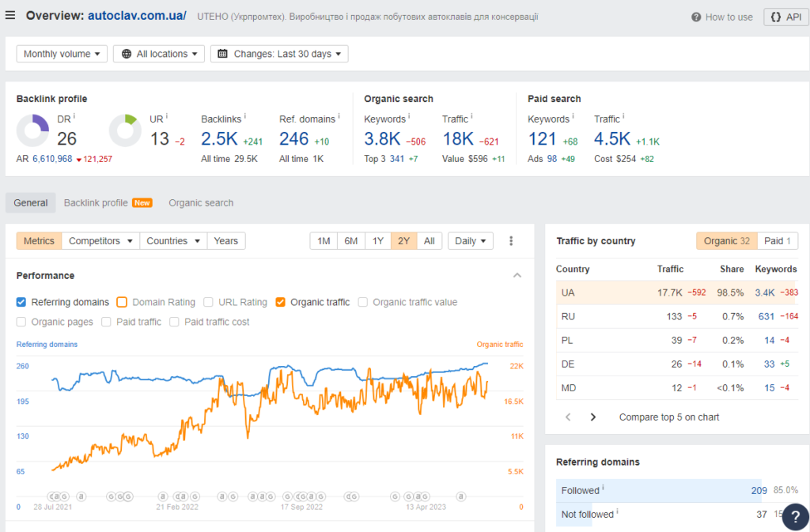Click the paid Keywords info icon

(x=573, y=116)
